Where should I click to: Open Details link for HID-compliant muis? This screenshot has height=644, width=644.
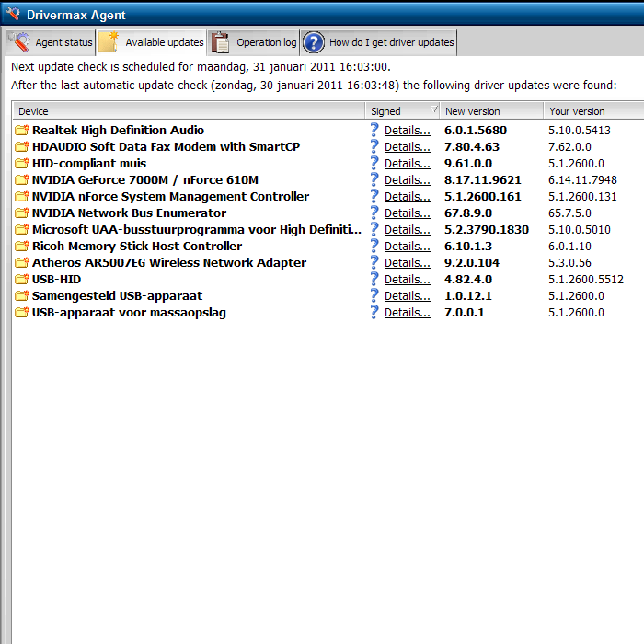pos(408,163)
